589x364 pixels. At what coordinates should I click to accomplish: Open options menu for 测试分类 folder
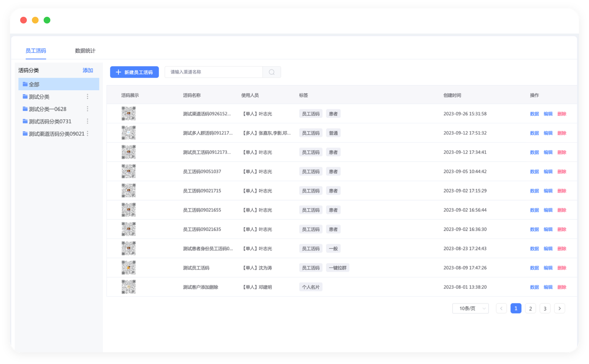pos(87,96)
